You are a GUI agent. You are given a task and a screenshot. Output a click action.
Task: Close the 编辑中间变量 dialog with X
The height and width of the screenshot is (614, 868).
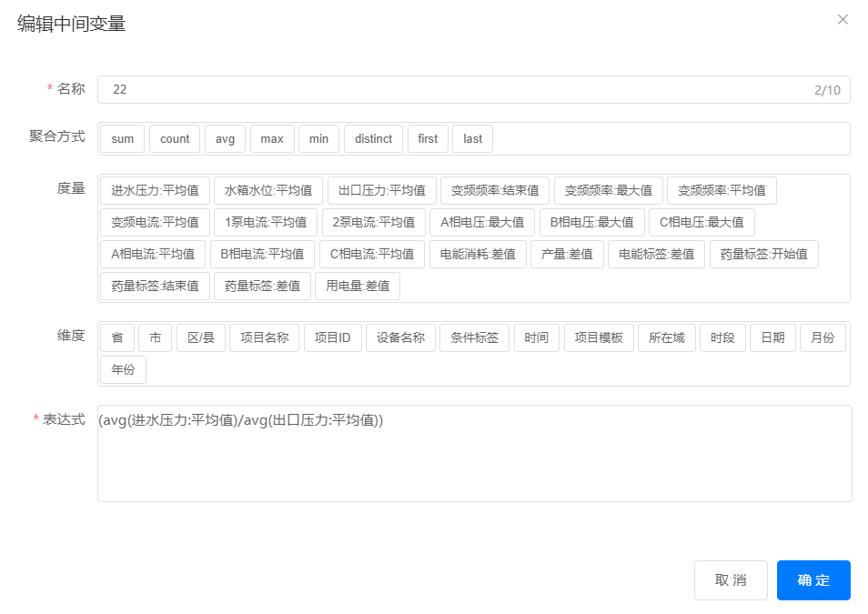coord(843,19)
